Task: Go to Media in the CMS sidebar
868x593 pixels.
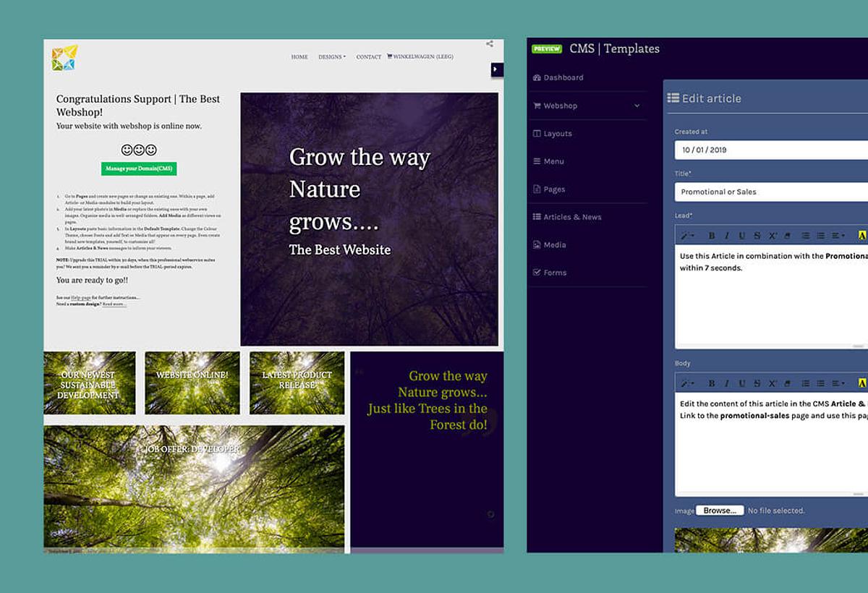Action: (x=554, y=245)
